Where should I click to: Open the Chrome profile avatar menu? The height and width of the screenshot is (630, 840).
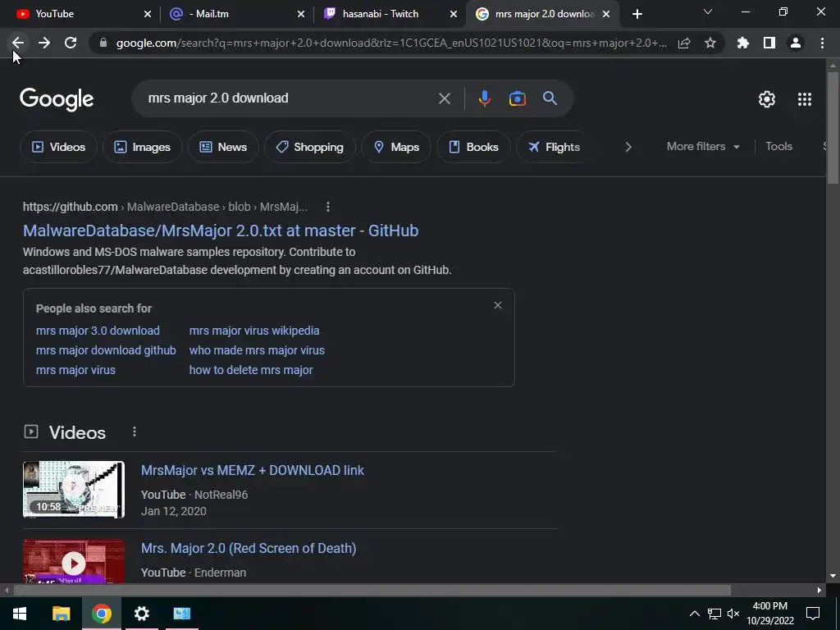click(x=796, y=43)
